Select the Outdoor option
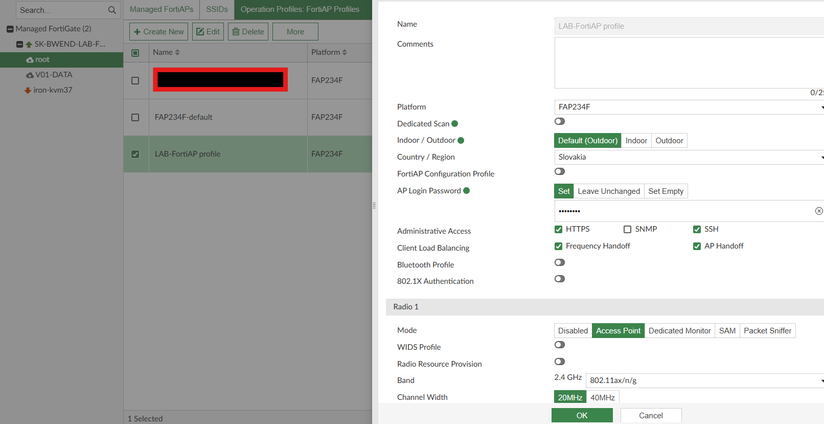824x424 pixels. 670,140
